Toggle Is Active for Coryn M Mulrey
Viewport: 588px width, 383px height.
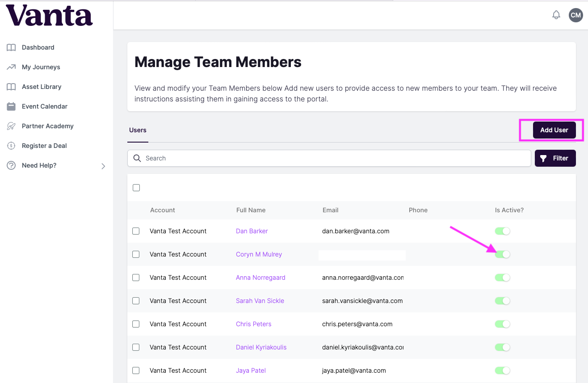[503, 254]
